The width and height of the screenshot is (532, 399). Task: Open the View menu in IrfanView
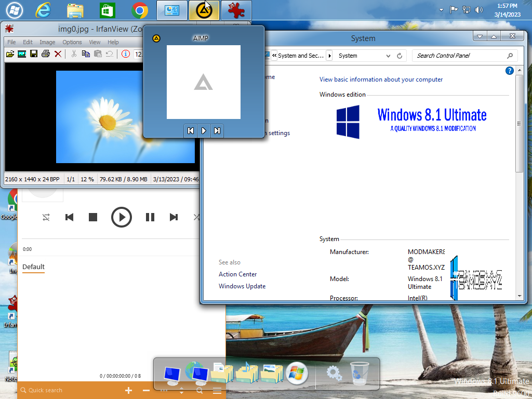pos(95,42)
